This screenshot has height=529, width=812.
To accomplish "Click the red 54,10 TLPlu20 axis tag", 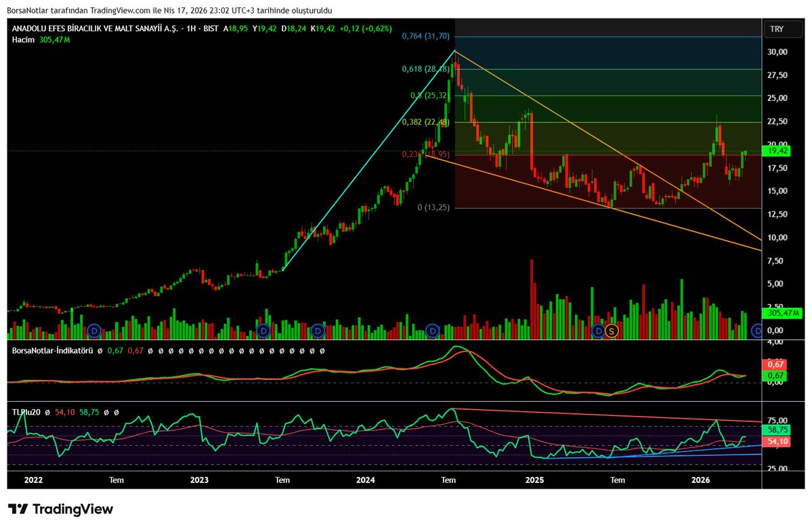I will pos(777,442).
